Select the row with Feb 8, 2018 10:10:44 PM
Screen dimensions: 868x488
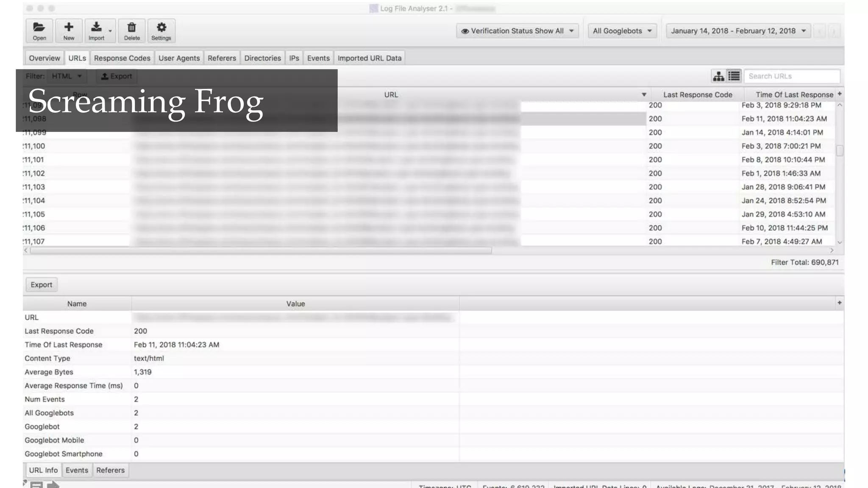pyautogui.click(x=429, y=160)
